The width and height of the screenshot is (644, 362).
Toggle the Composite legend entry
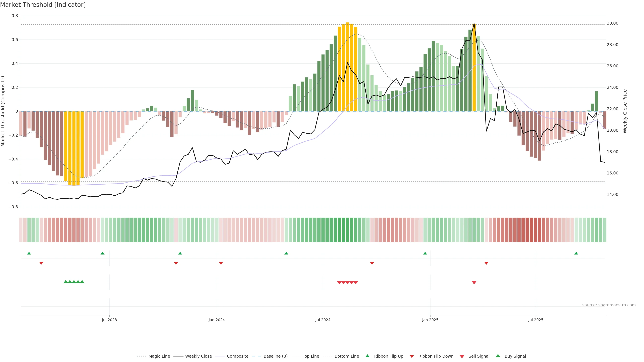coord(237,356)
